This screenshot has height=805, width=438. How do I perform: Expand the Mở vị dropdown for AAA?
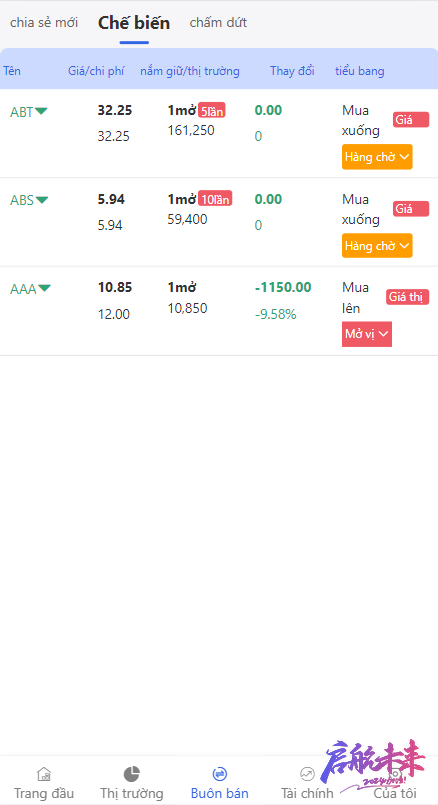(x=367, y=334)
